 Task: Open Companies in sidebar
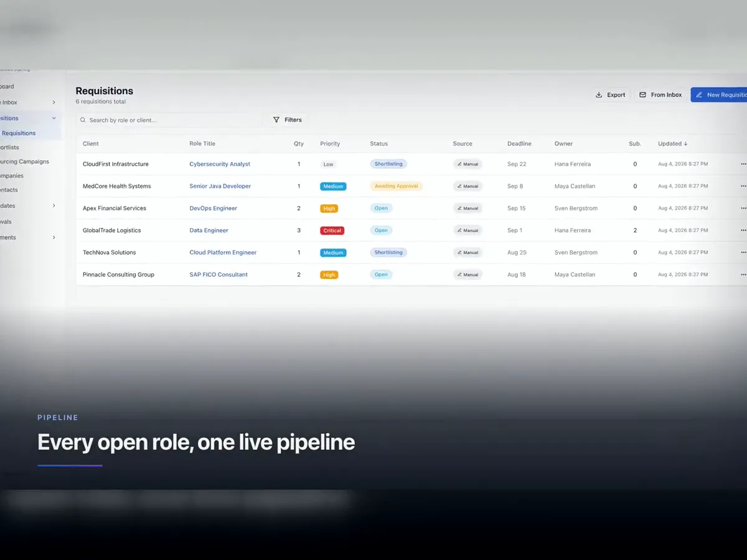[12, 176]
